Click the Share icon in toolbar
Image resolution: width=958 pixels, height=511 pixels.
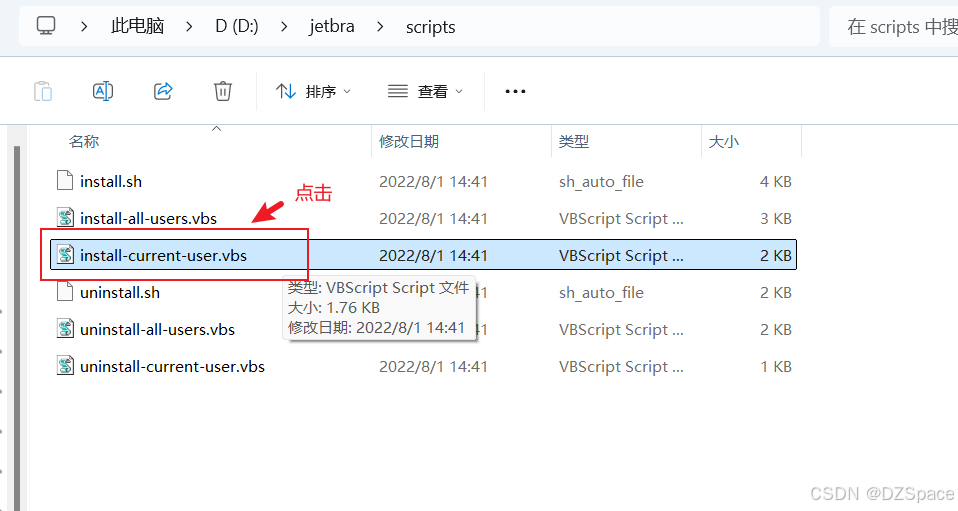tap(163, 91)
